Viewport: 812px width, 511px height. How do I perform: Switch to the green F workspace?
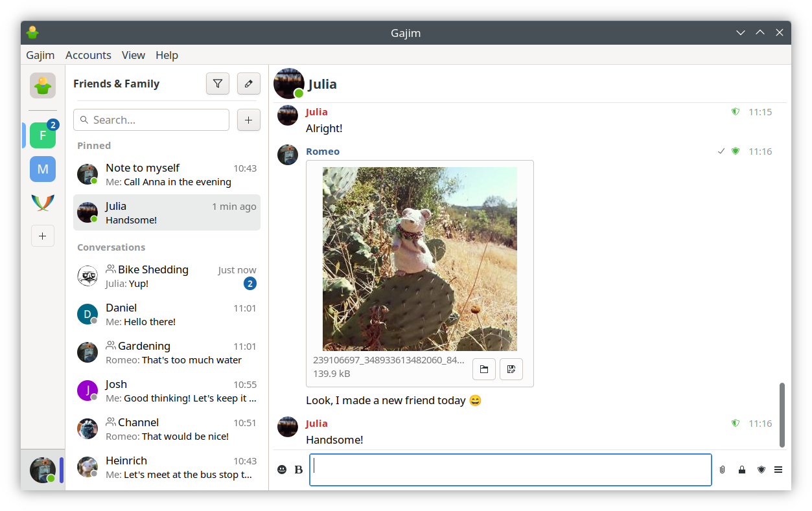coord(43,135)
